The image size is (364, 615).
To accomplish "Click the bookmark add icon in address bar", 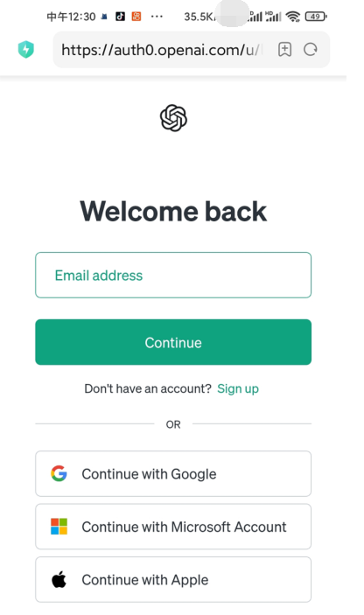I will click(x=284, y=49).
